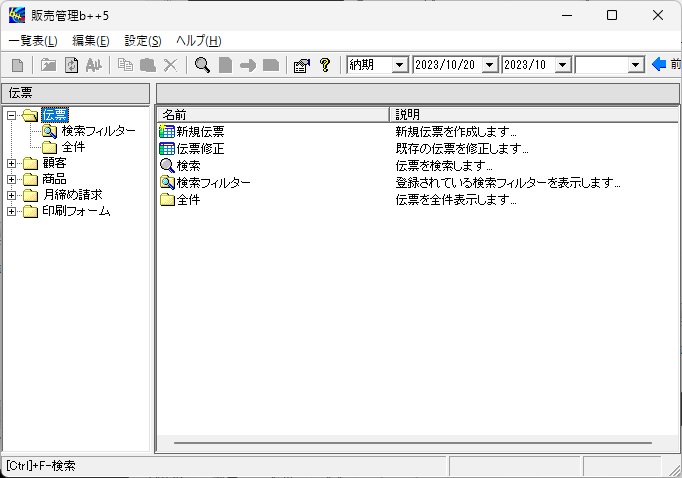The height and width of the screenshot is (478, 682).
Task: Click the [Ctrl]+F-検索 status bar text
Action: click(x=40, y=466)
